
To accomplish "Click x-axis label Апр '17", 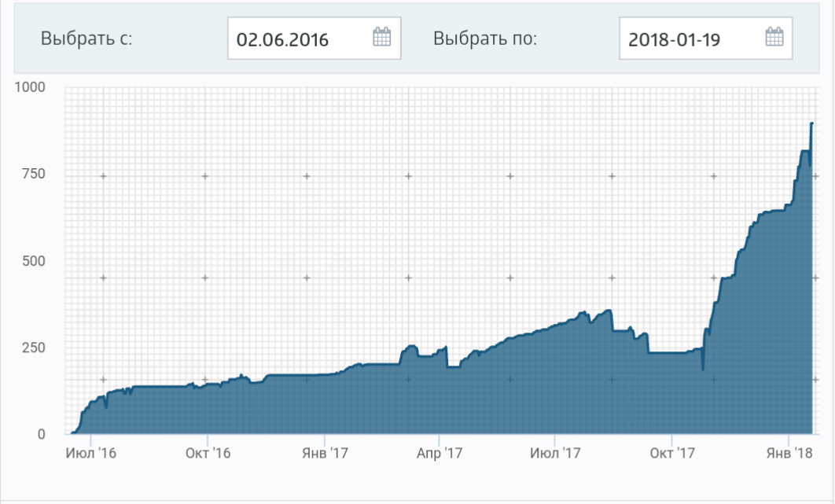I will [440, 454].
